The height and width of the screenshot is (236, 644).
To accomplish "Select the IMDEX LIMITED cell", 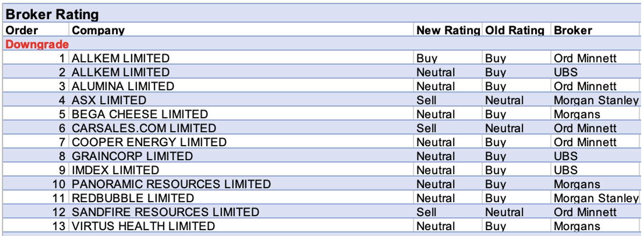I will [115, 170].
